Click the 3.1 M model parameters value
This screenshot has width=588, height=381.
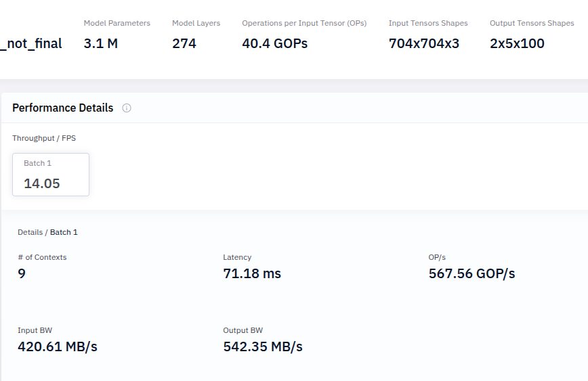pyautogui.click(x=100, y=43)
